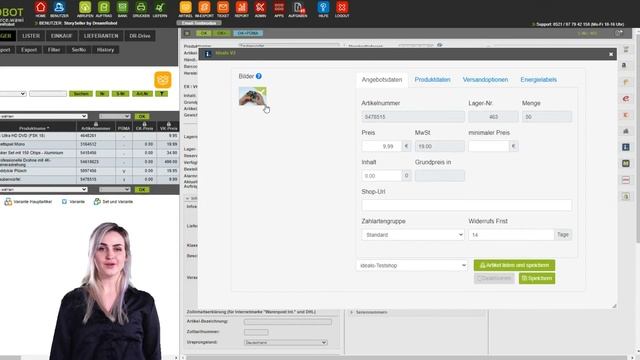This screenshot has height=360, width=640.
Task: Focus the Widerrufs Frist input field
Action: click(x=511, y=235)
